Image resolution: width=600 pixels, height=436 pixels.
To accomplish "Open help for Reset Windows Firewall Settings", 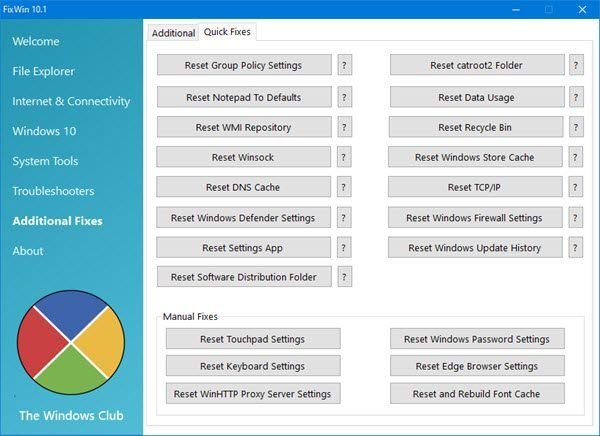I will coord(575,217).
